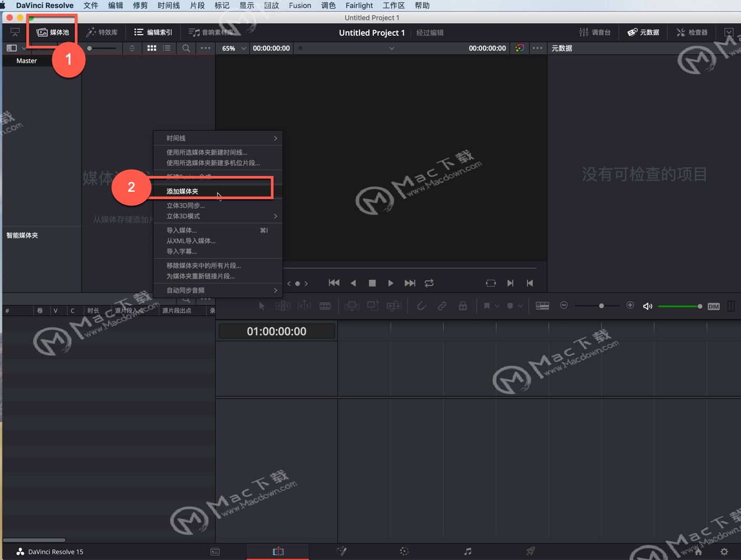741x560 pixels.
Task: Open the Media Pool (媒体池) panel
Action: [x=53, y=32]
